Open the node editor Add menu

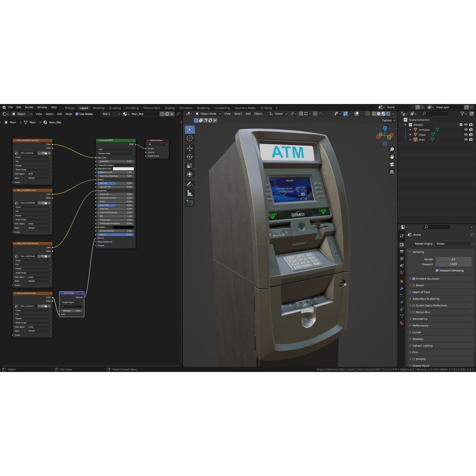tap(59, 114)
